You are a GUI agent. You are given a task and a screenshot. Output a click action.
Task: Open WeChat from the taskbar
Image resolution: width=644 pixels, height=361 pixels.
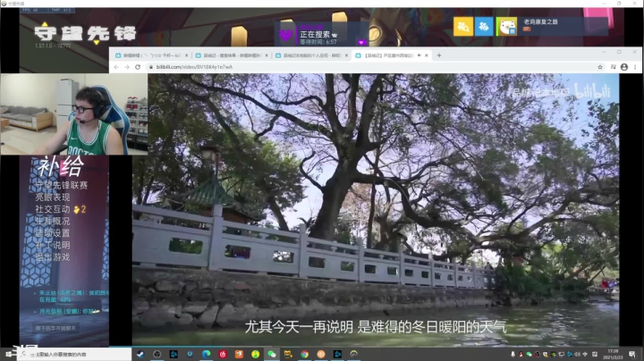272,354
